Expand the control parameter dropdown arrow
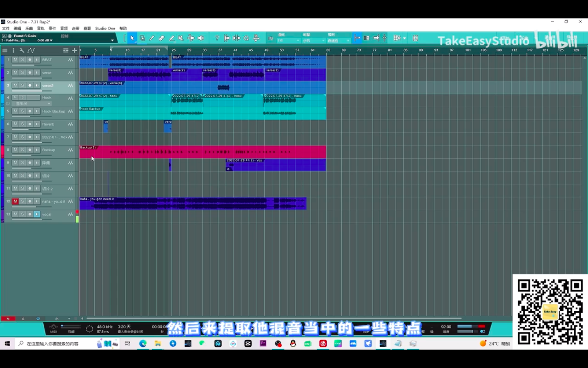 [x=112, y=40]
